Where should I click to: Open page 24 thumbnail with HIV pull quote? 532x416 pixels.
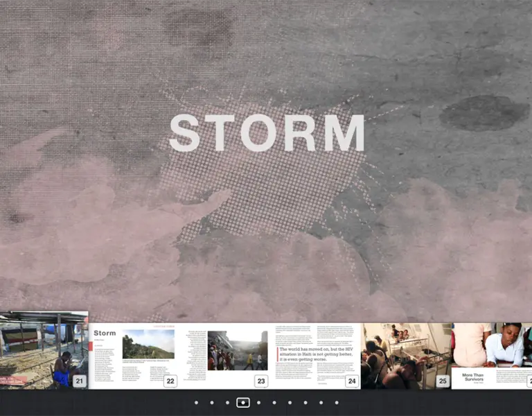tap(316, 356)
